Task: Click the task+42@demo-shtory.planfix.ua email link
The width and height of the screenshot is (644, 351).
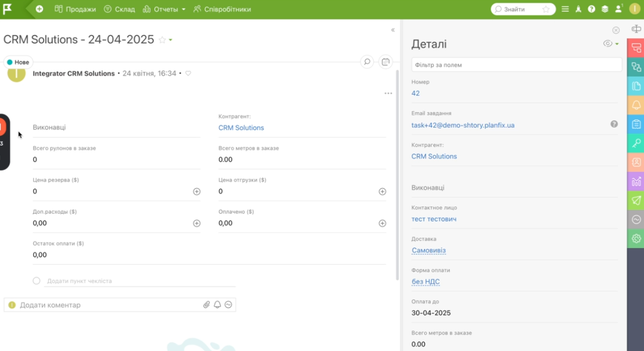Action: [463, 126]
